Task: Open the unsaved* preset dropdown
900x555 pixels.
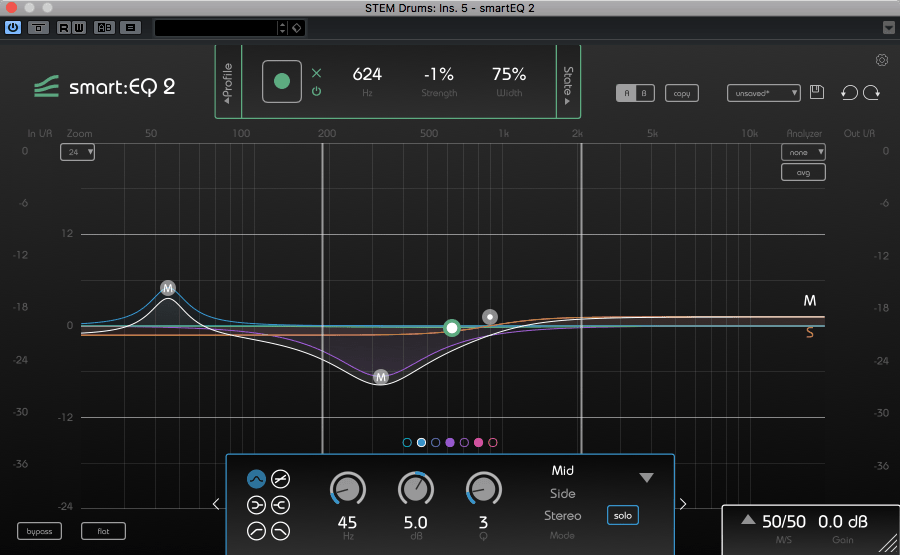Action: tap(763, 93)
